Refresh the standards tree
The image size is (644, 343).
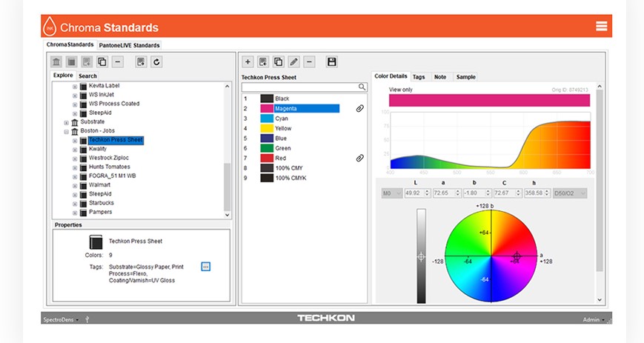click(156, 62)
